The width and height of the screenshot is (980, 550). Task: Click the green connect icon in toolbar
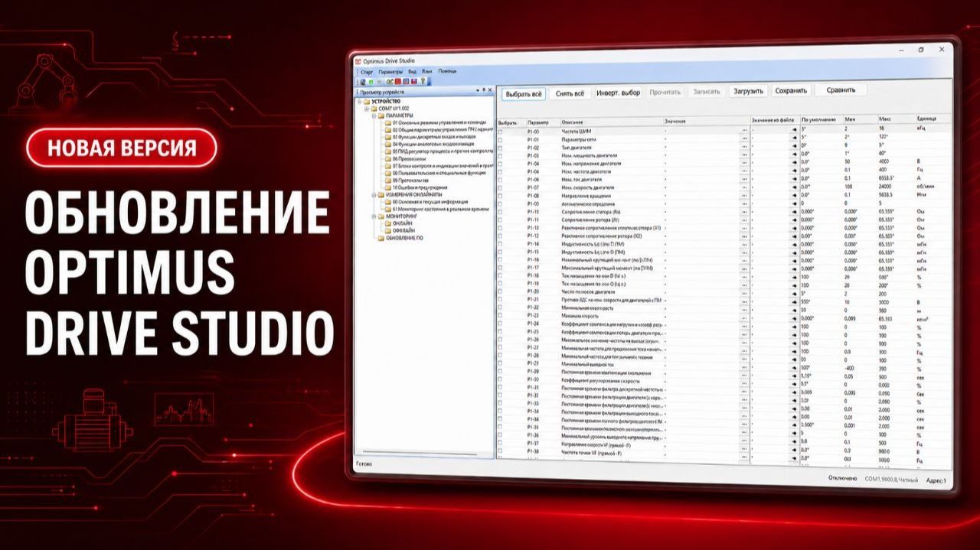coord(371,82)
